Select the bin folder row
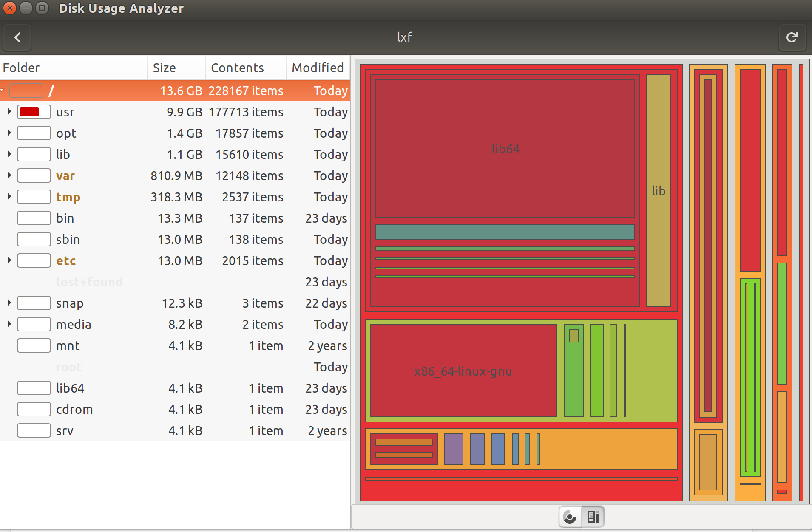The height and width of the screenshot is (532, 812). [x=175, y=218]
